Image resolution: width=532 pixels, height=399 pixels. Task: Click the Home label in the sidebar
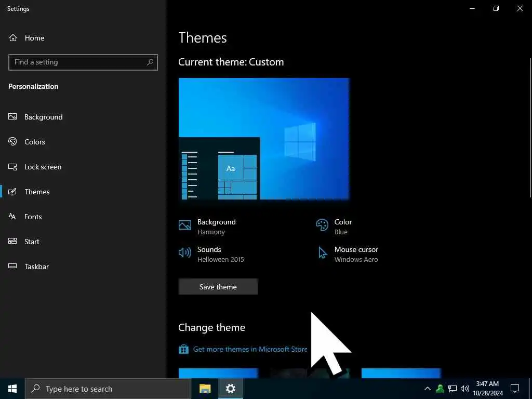(35, 38)
